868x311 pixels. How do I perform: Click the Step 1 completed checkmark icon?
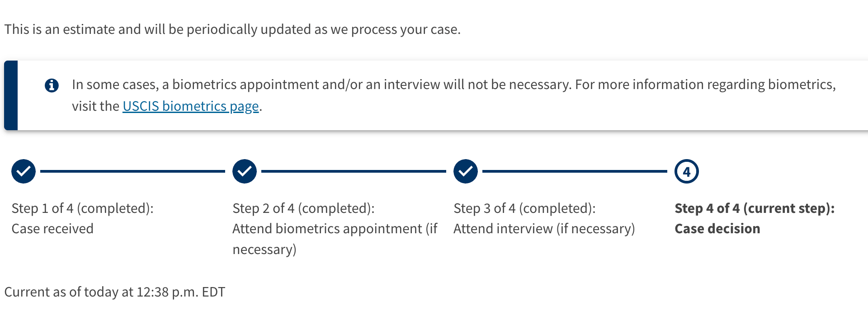coord(24,171)
